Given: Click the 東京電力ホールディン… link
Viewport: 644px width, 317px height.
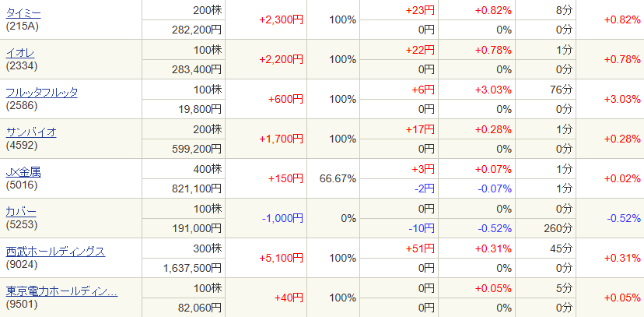Looking at the screenshot, I should 62,291.
